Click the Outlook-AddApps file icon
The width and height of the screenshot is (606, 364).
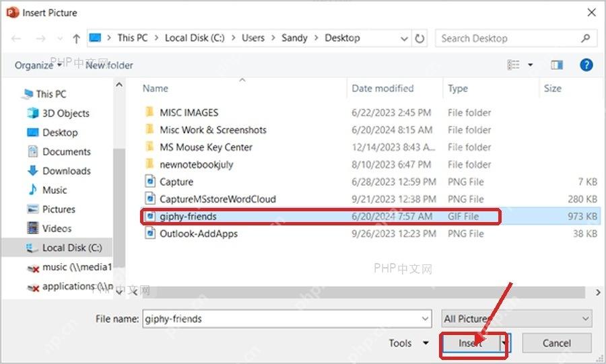(x=149, y=233)
